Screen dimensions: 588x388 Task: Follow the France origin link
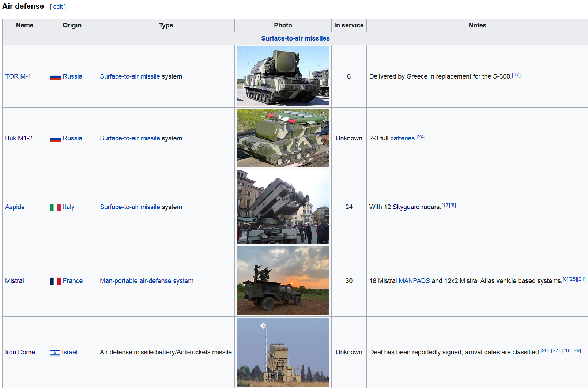click(73, 281)
